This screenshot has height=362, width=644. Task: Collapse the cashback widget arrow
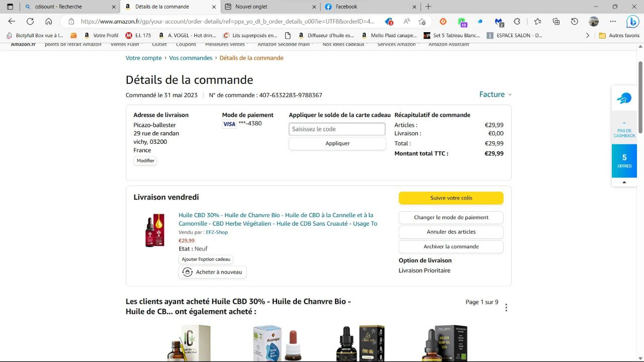pyautogui.click(x=624, y=182)
